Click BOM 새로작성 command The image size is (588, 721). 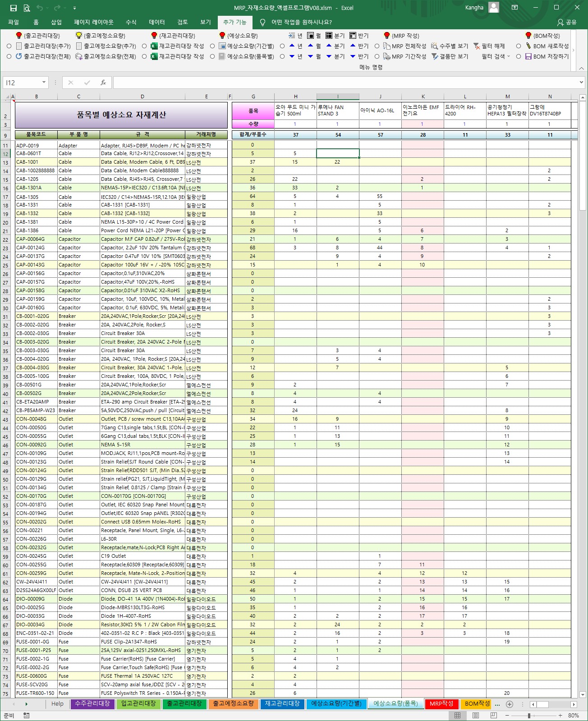pyautogui.click(x=547, y=46)
